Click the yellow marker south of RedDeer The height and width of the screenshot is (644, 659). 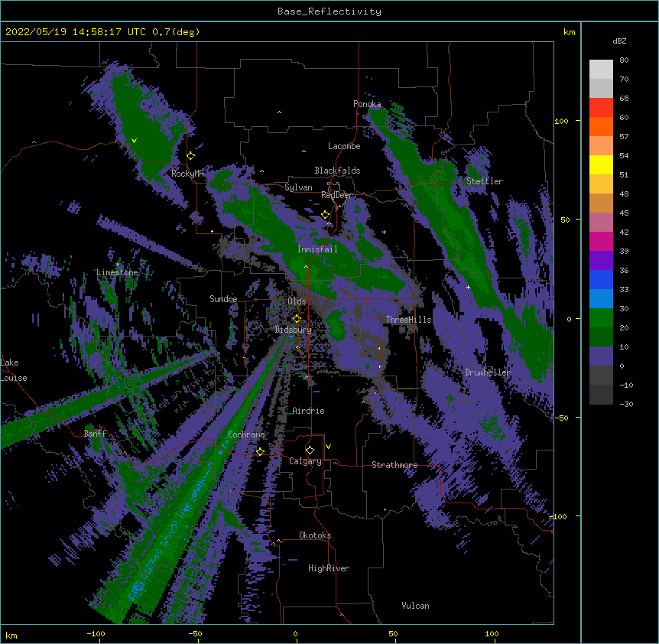point(326,215)
